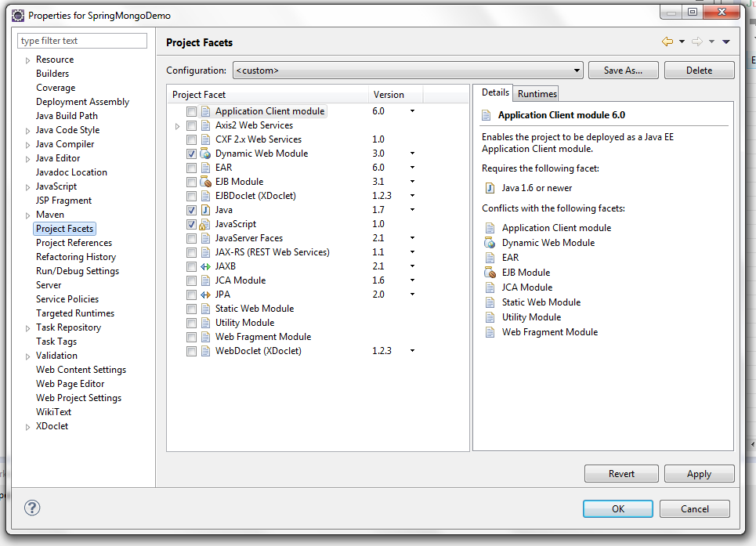The width and height of the screenshot is (756, 546).
Task: Open the Configuration <custom> dropdown
Action: click(x=408, y=71)
